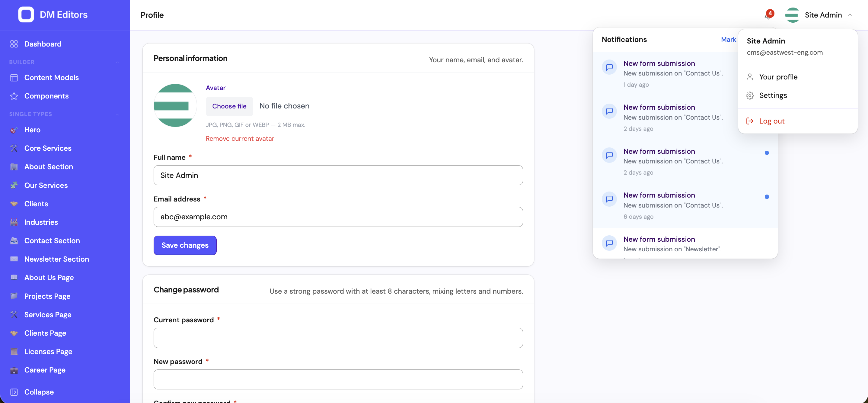Click the message icon of the 1 day ago notification
The width and height of the screenshot is (868, 403).
609,67
